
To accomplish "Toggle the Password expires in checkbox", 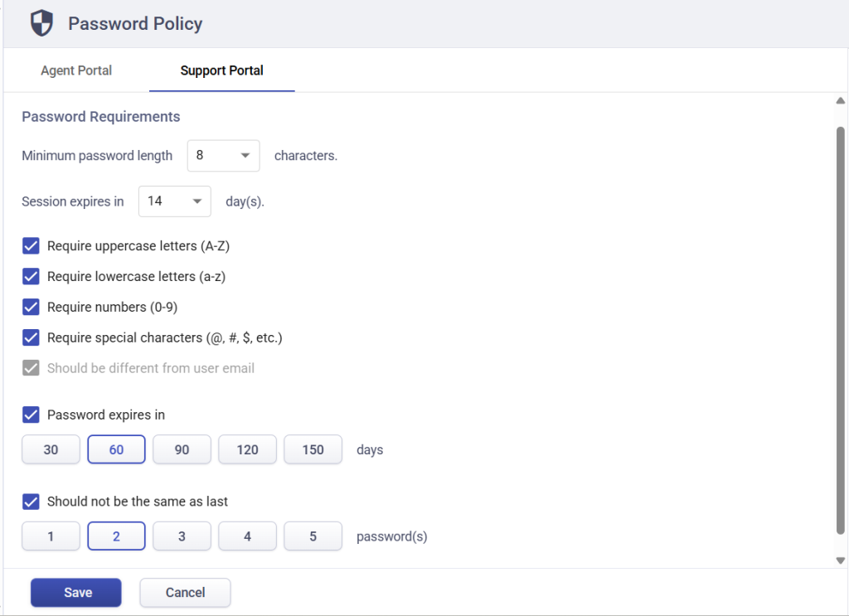I will click(31, 415).
